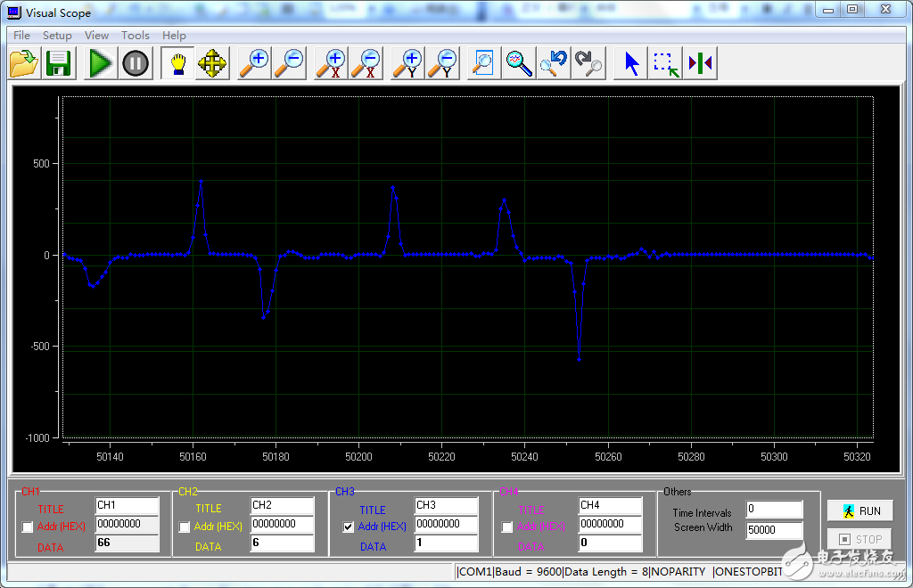Pause the scope using the pause icon
Viewport: 913px width, 588px height.
click(136, 63)
